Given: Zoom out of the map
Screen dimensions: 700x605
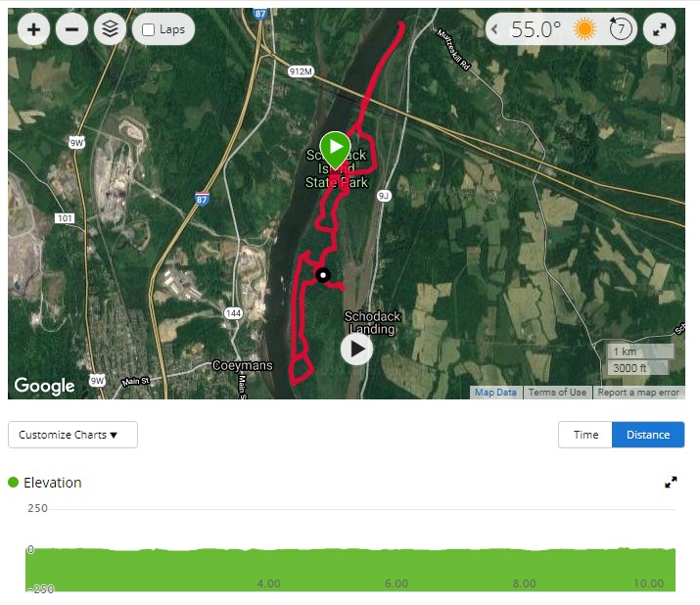Looking at the screenshot, I should click(71, 29).
